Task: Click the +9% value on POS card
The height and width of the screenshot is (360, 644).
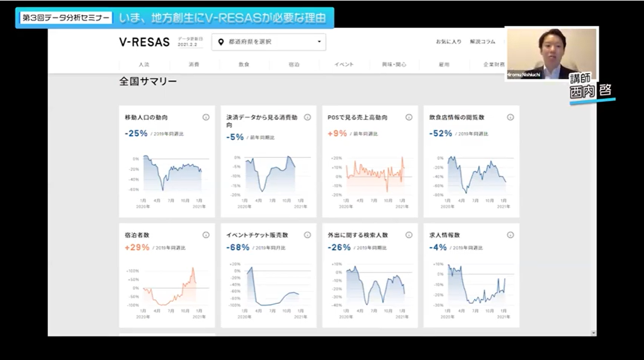Action: click(337, 133)
